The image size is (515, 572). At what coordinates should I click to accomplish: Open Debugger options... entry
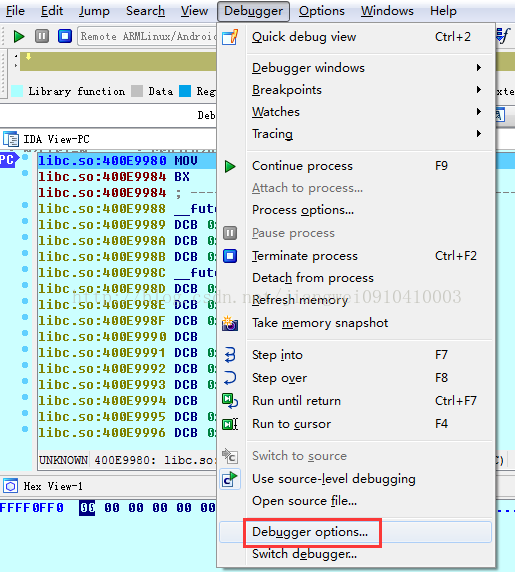point(356,532)
